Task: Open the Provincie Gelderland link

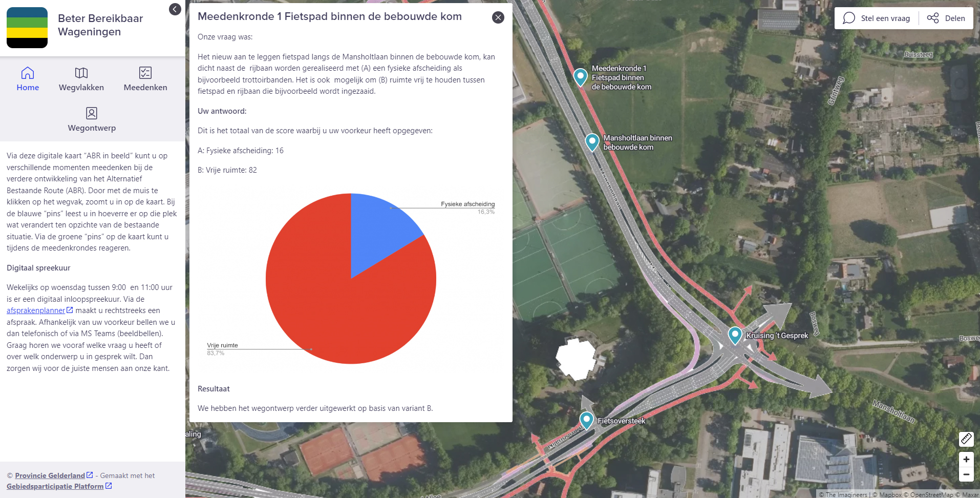Action: click(x=50, y=475)
